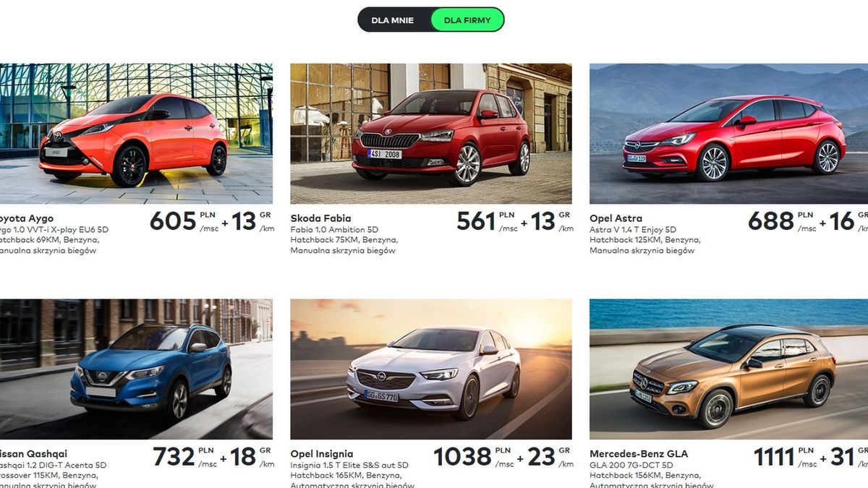This screenshot has width=868, height=488.
Task: Open the red Opel Astra photo
Action: coord(728,134)
